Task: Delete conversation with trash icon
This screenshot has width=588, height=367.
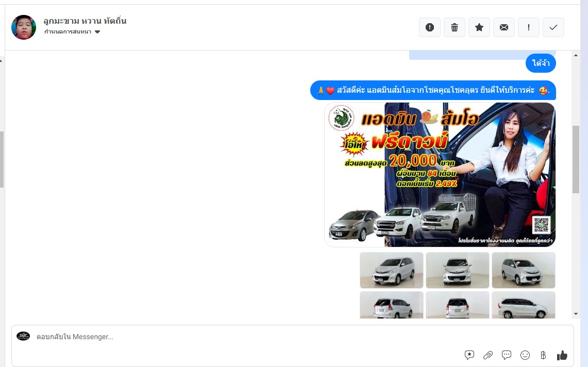Action: [455, 27]
